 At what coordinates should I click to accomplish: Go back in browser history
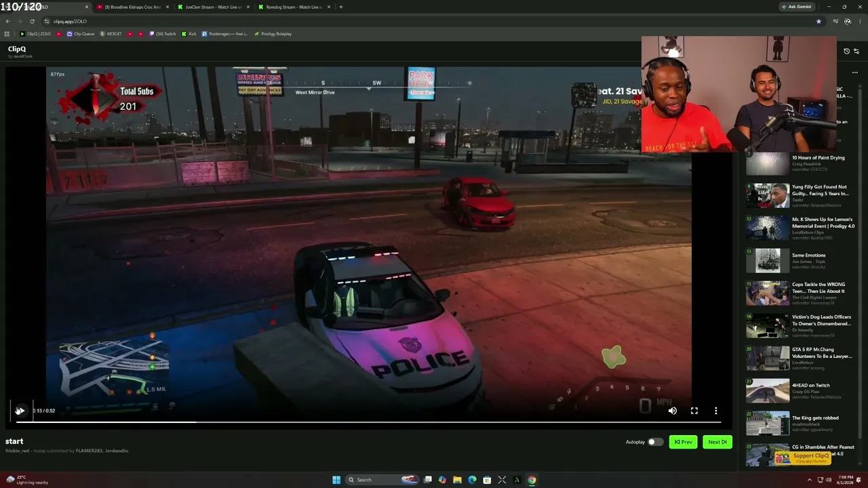tap(7, 21)
